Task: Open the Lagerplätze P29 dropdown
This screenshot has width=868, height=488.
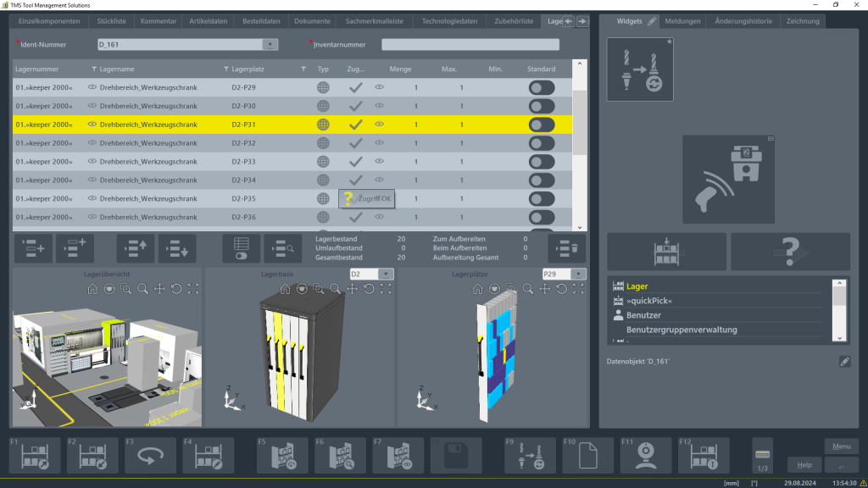Action: [578, 274]
